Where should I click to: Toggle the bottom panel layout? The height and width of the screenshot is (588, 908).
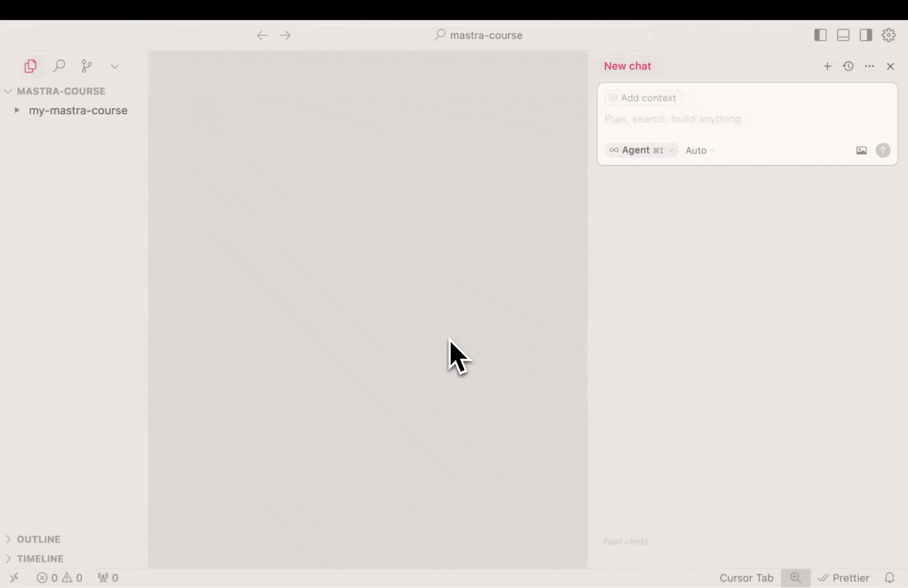point(843,35)
